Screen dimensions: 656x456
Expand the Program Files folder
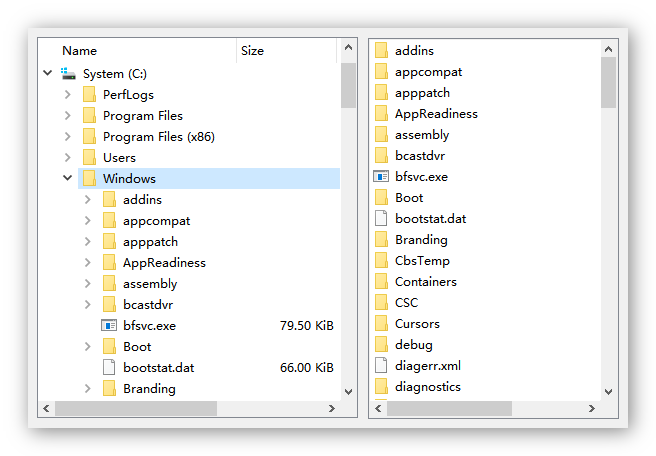[67, 116]
